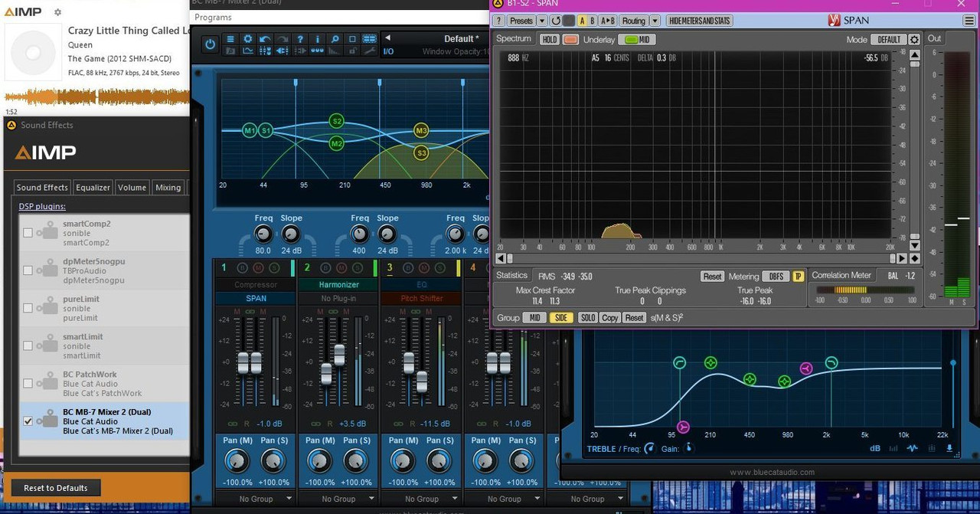Open the No Plug-in slot on band 2
Image resolution: width=980 pixels, height=514 pixels.
[338, 298]
